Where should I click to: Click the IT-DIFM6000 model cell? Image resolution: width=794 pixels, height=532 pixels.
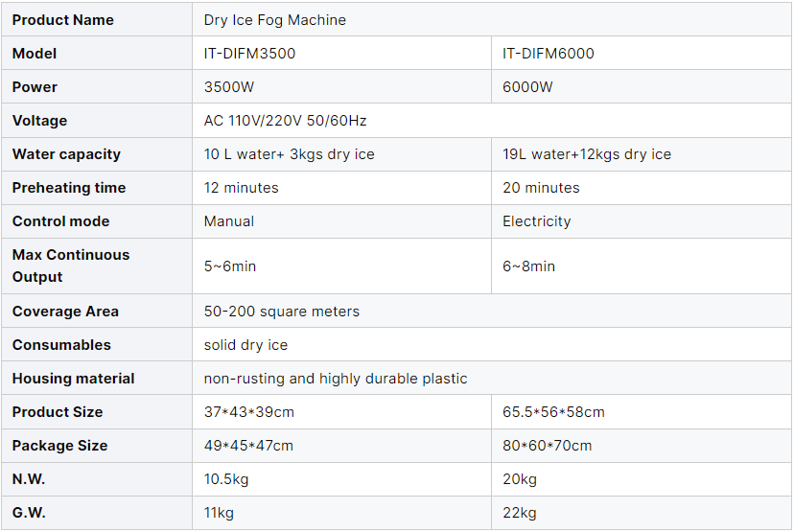click(549, 54)
